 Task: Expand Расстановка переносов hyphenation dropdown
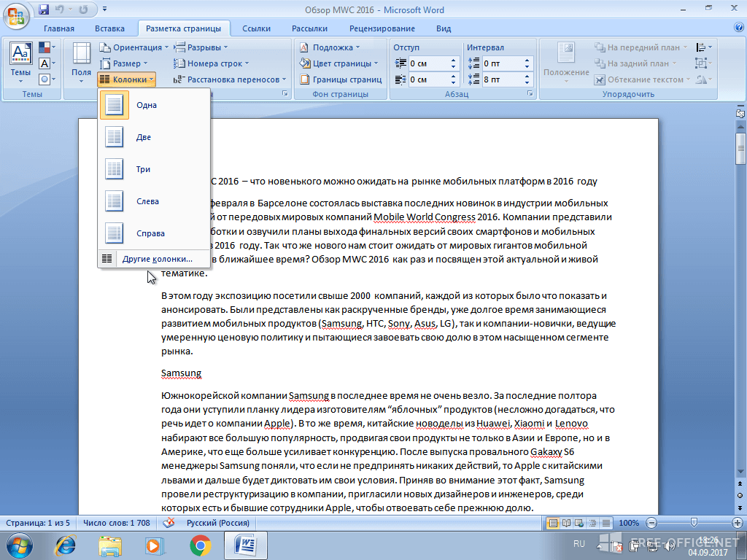pyautogui.click(x=230, y=79)
